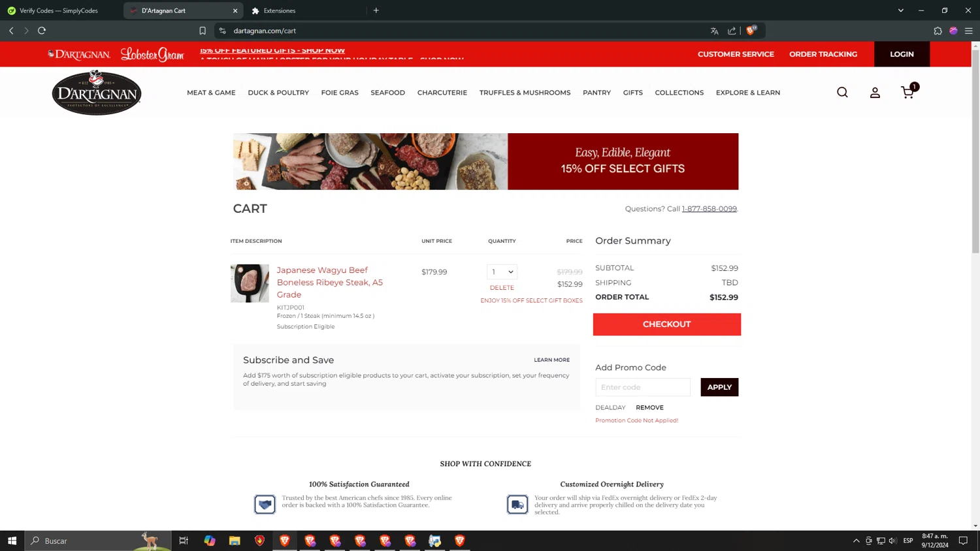980x551 pixels.
Task: Open Task View on taskbar
Action: pyautogui.click(x=184, y=541)
